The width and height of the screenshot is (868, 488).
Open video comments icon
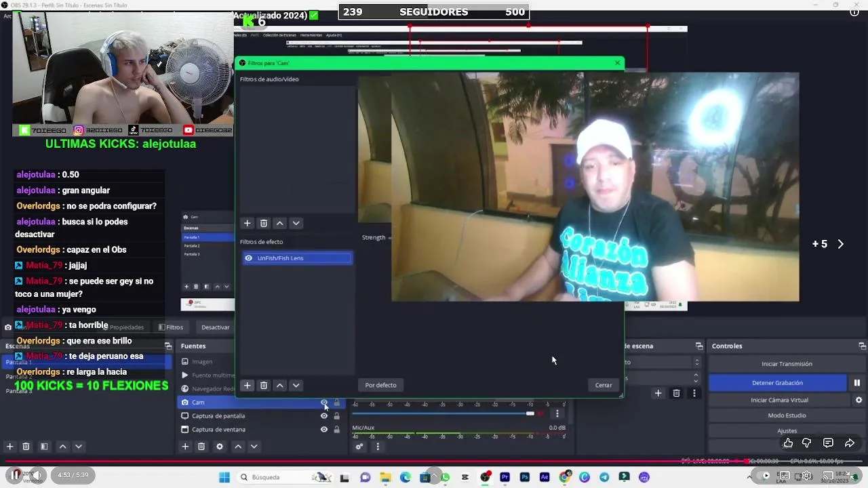tap(828, 443)
